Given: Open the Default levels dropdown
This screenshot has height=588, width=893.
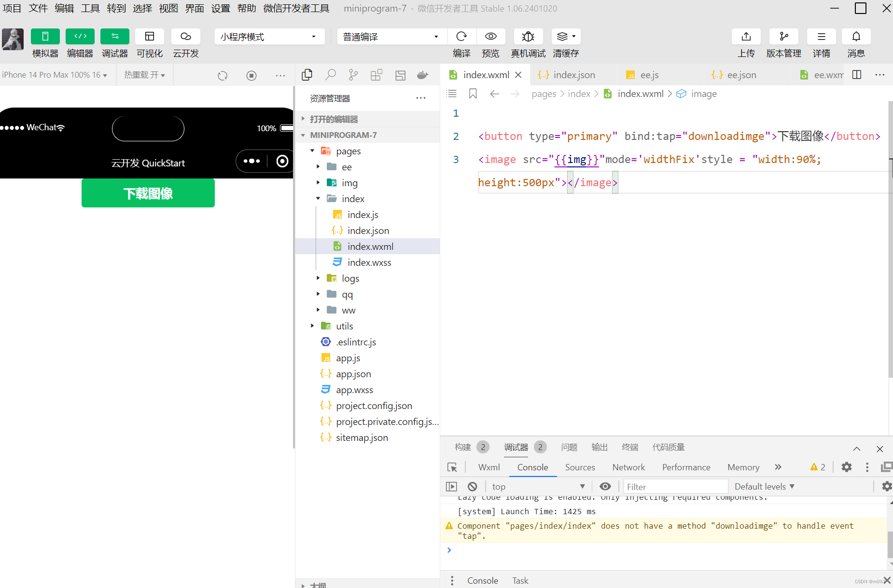Looking at the screenshot, I should (x=765, y=486).
